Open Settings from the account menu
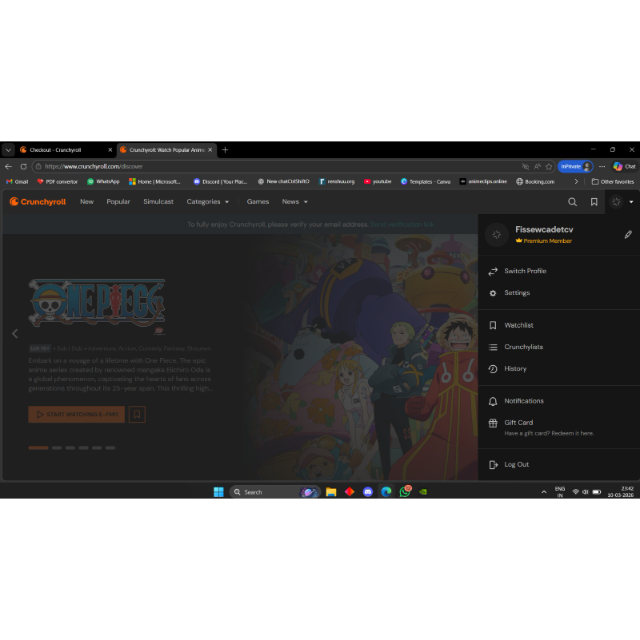This screenshot has width=640, height=640. click(x=517, y=293)
